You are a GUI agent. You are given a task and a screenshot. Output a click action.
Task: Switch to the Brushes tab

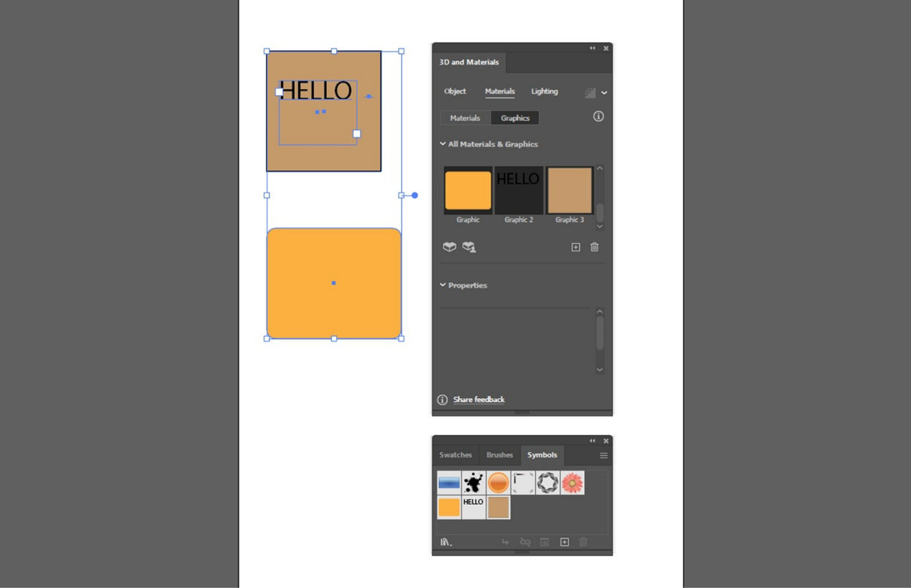tap(499, 455)
